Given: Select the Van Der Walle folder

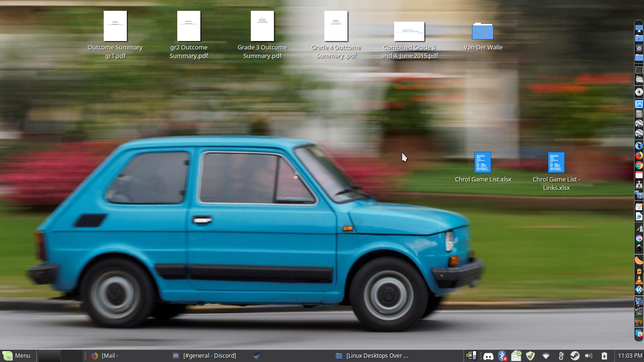Looking at the screenshot, I should [x=483, y=36].
